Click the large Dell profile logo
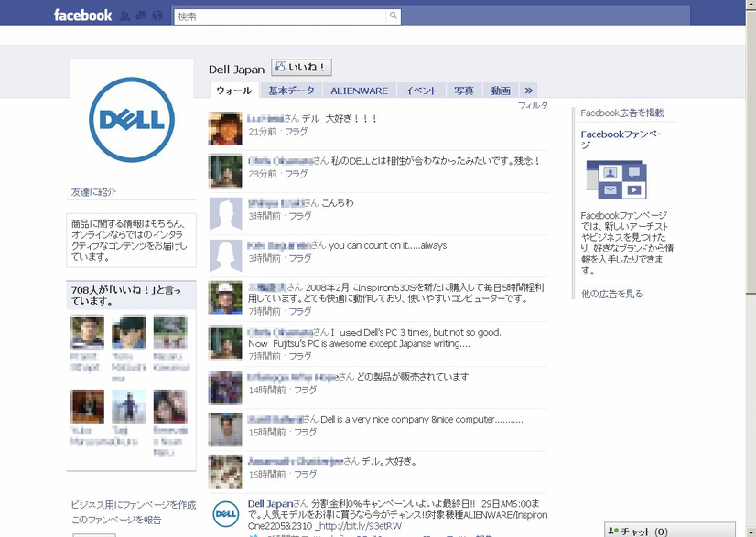The height and width of the screenshot is (537, 756). 132,120
